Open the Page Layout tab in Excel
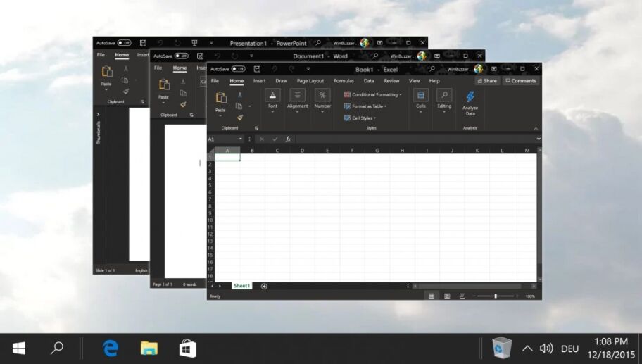Viewport: 642px width, 364px height. pyautogui.click(x=310, y=81)
